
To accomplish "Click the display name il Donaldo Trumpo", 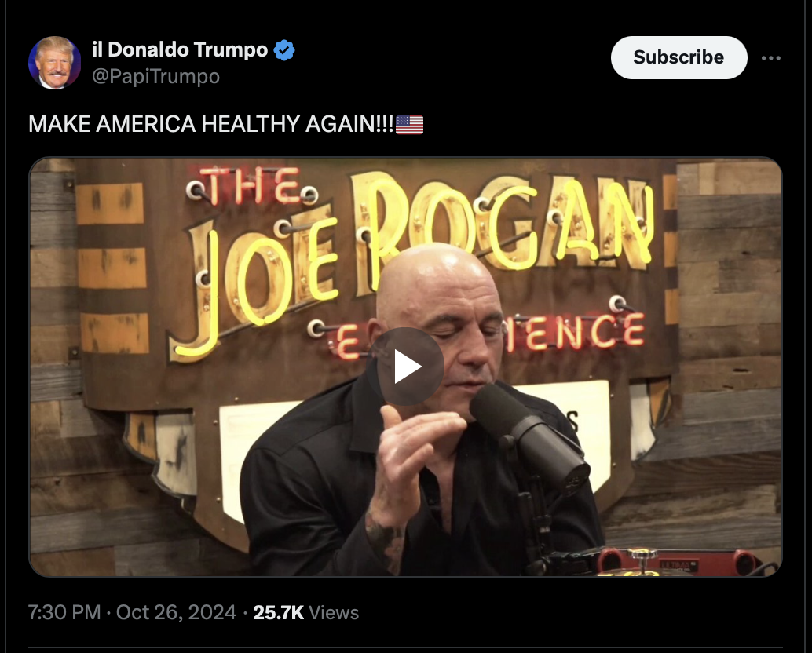I will pos(180,49).
